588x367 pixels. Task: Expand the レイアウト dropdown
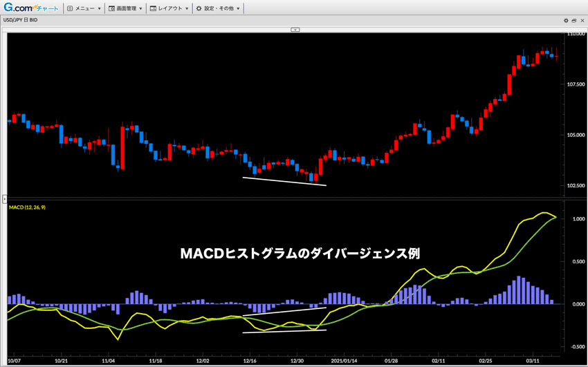173,9
